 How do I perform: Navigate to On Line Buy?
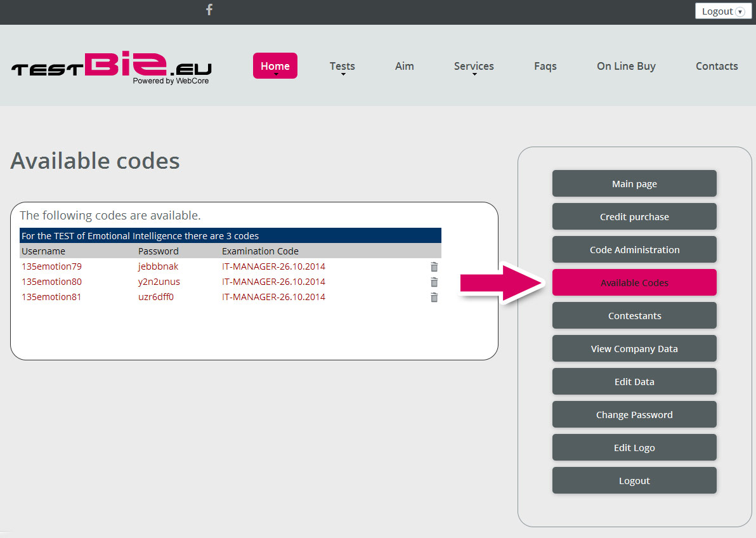625,66
